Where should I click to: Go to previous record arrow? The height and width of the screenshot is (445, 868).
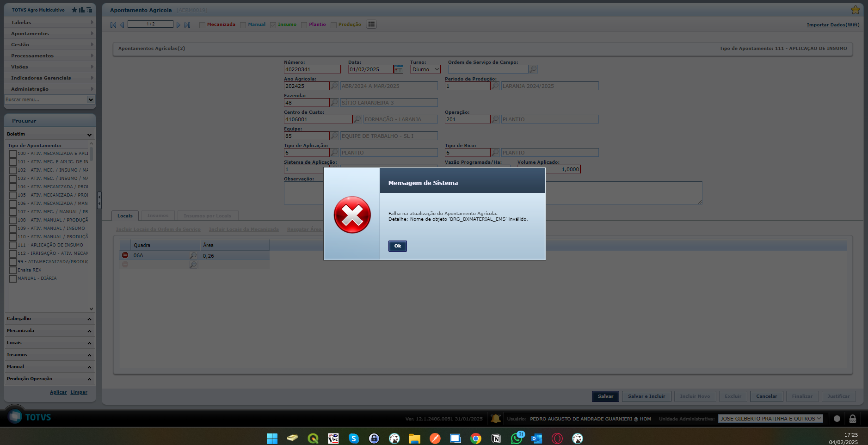coord(122,25)
